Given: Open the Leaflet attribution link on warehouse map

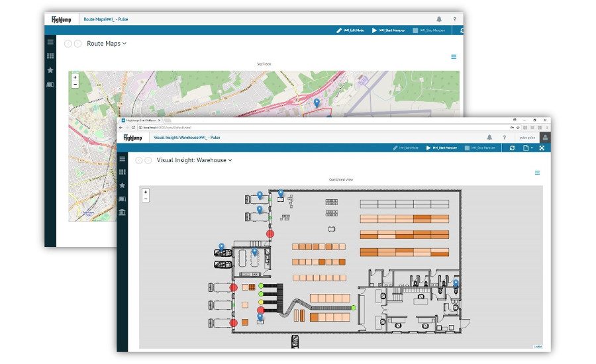Looking at the screenshot, I should click(x=538, y=347).
